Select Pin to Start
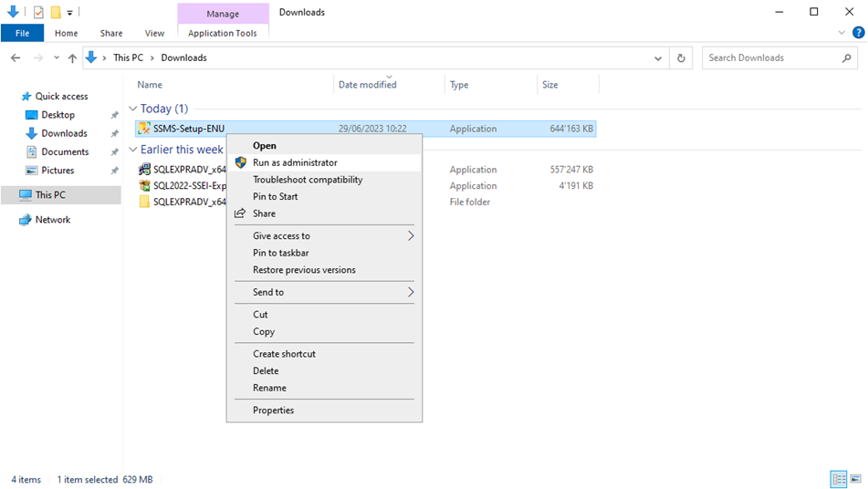The height and width of the screenshot is (489, 868). 324,196
